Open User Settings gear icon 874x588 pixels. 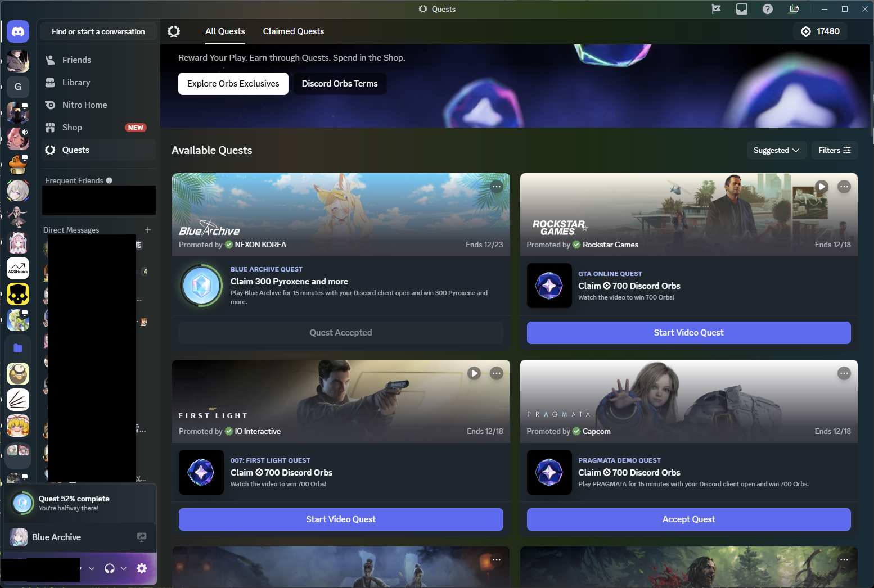(x=142, y=568)
